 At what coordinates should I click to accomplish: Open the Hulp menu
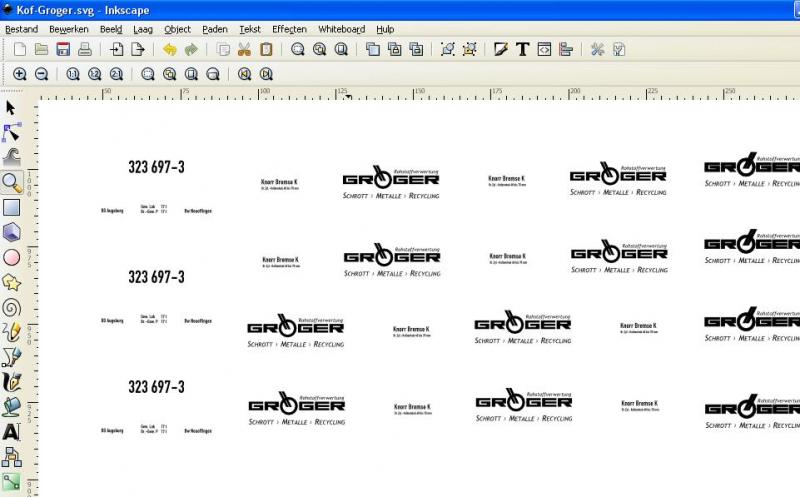[x=385, y=30]
